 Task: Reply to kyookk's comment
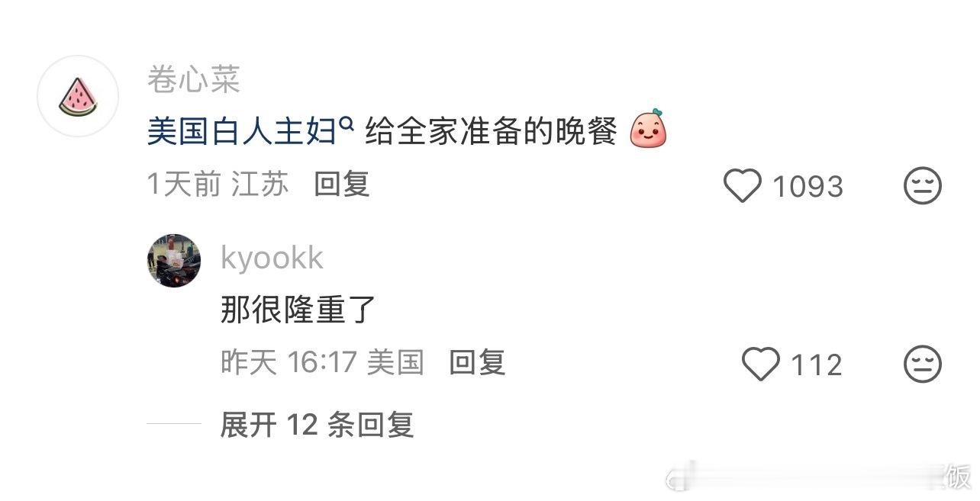point(477,361)
